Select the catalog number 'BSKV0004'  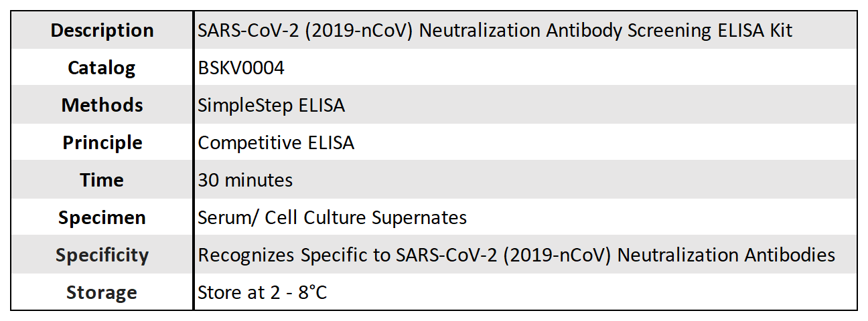pos(241,68)
